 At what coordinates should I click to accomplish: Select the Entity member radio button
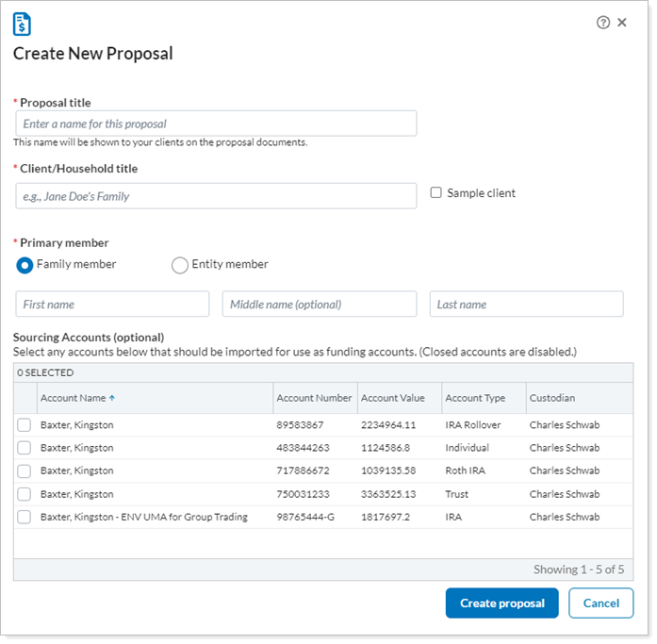coord(179,265)
